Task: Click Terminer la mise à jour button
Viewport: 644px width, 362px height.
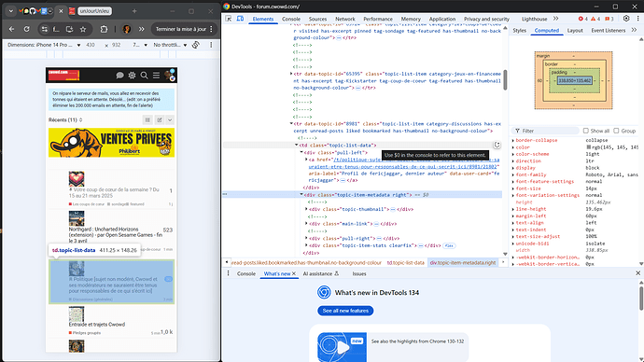Action: tap(181, 29)
